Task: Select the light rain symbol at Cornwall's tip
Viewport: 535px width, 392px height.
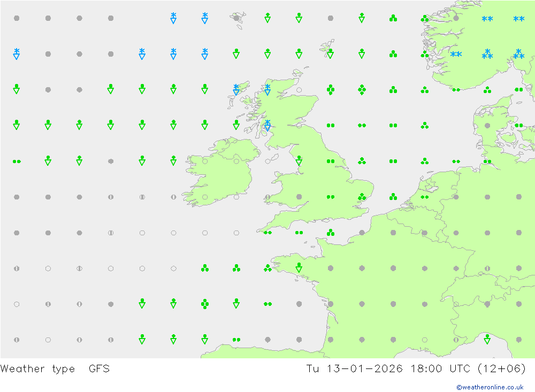Action: (267, 233)
